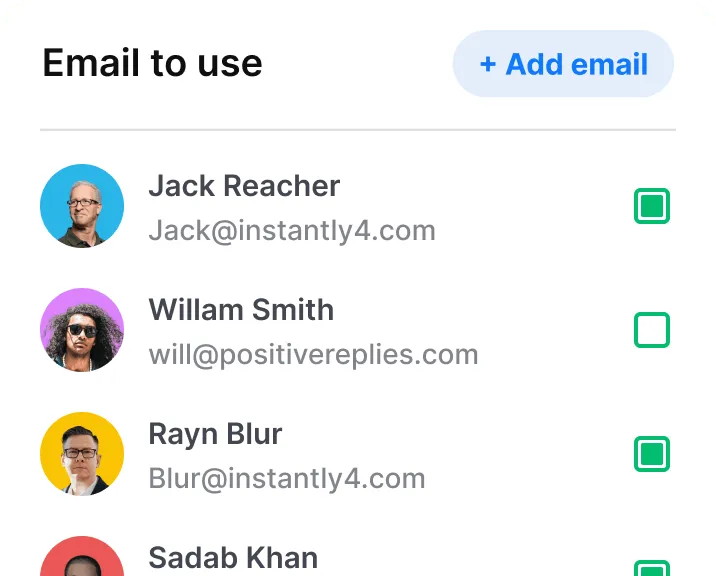
Task: Open Jack Reacher's profile avatar
Action: tap(82, 206)
